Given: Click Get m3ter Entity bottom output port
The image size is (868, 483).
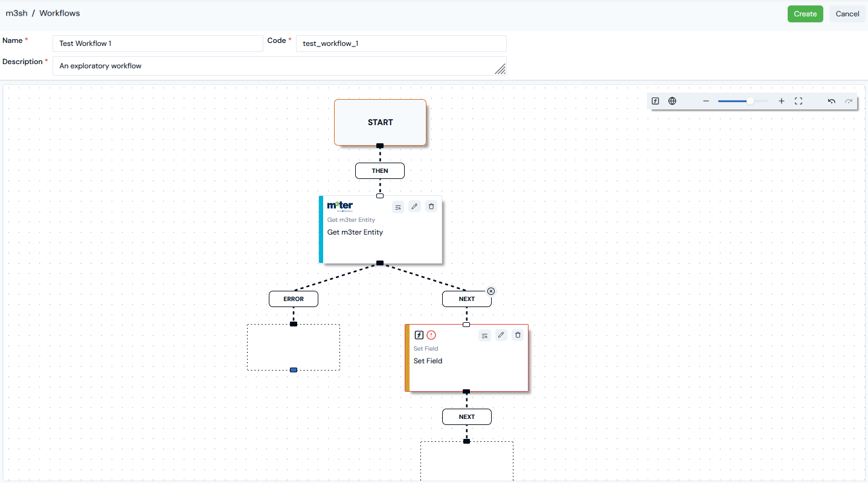Looking at the screenshot, I should (380, 263).
